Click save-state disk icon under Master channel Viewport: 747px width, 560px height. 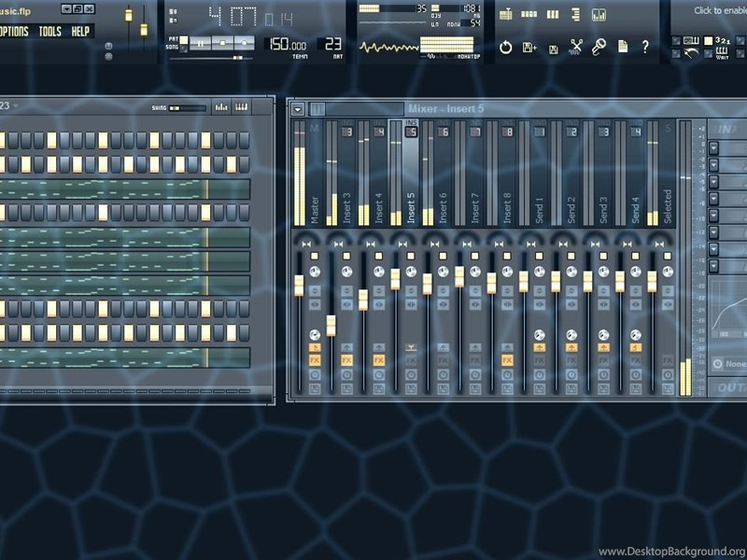tap(315, 389)
